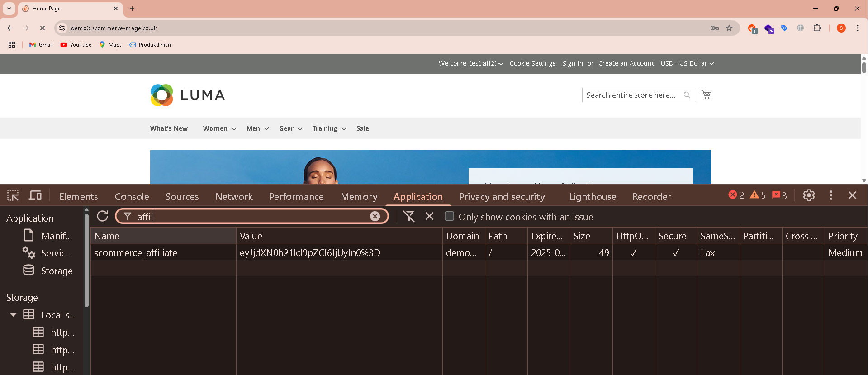868x375 pixels.
Task: Open the shopping cart icon
Action: 706,95
